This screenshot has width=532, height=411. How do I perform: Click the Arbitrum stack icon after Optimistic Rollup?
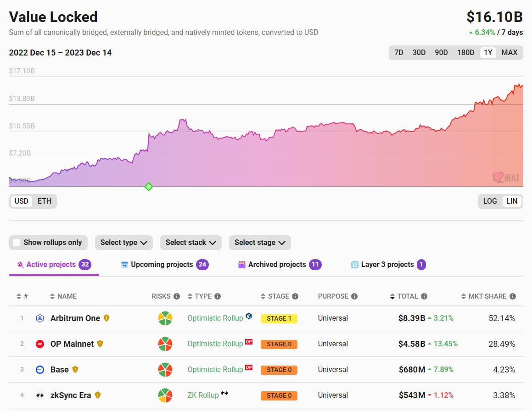[x=249, y=316]
